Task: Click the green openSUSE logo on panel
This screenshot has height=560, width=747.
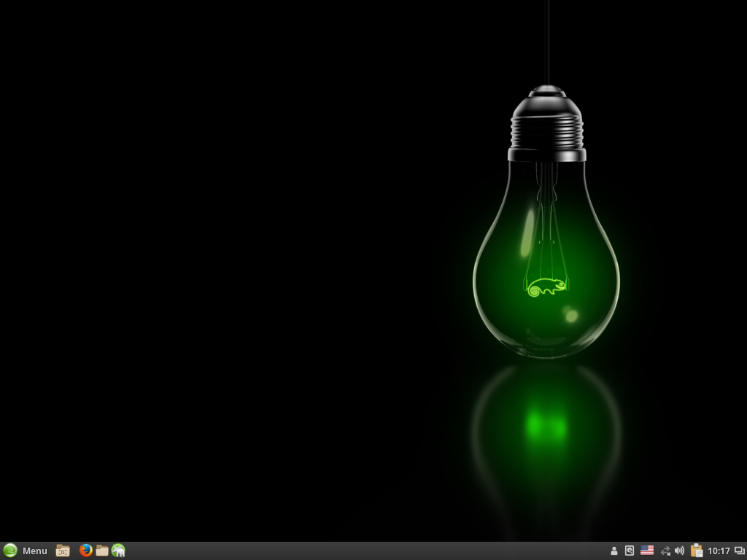Action: [x=10, y=551]
